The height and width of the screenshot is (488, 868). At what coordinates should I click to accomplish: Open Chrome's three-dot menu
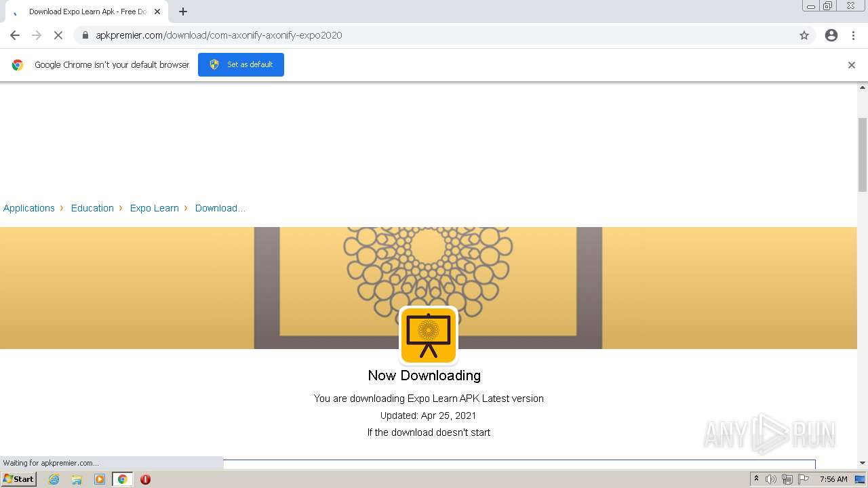pyautogui.click(x=853, y=35)
